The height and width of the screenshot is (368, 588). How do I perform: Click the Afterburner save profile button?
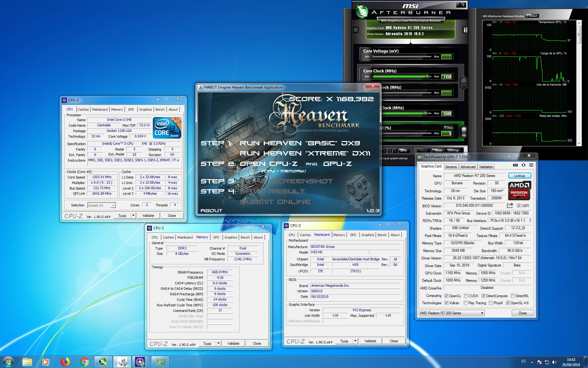(403, 150)
